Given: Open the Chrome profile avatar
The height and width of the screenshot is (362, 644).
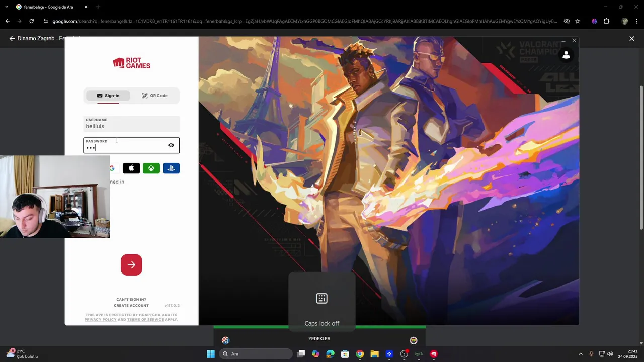Looking at the screenshot, I should pos(624,21).
